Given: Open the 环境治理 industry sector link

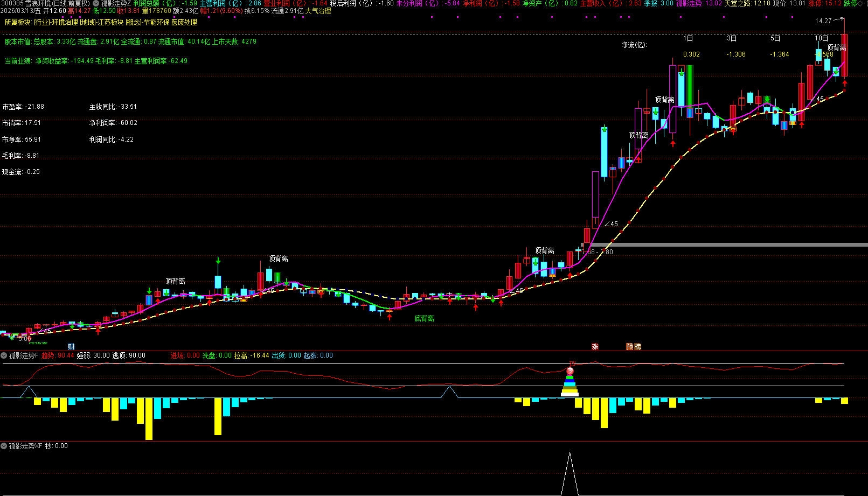Looking at the screenshot, I should (x=64, y=22).
